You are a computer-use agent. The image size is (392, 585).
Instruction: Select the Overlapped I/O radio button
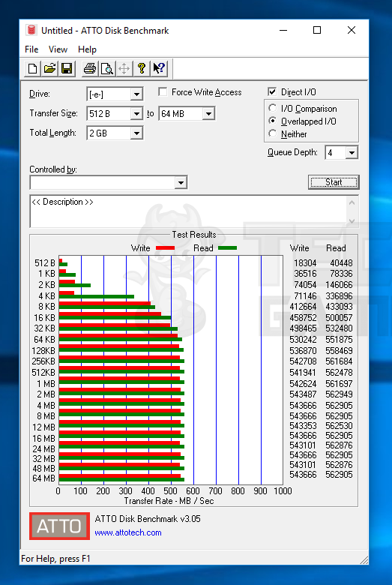(x=272, y=121)
